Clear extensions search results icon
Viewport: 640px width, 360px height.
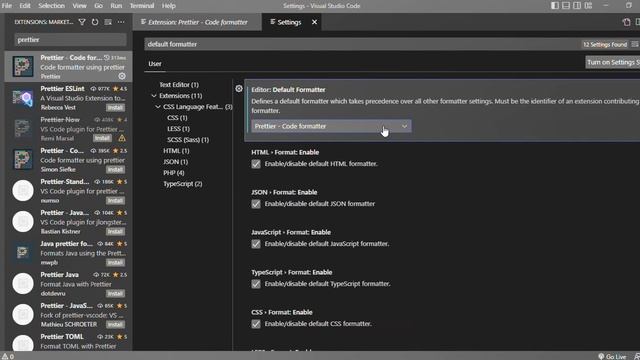108,22
